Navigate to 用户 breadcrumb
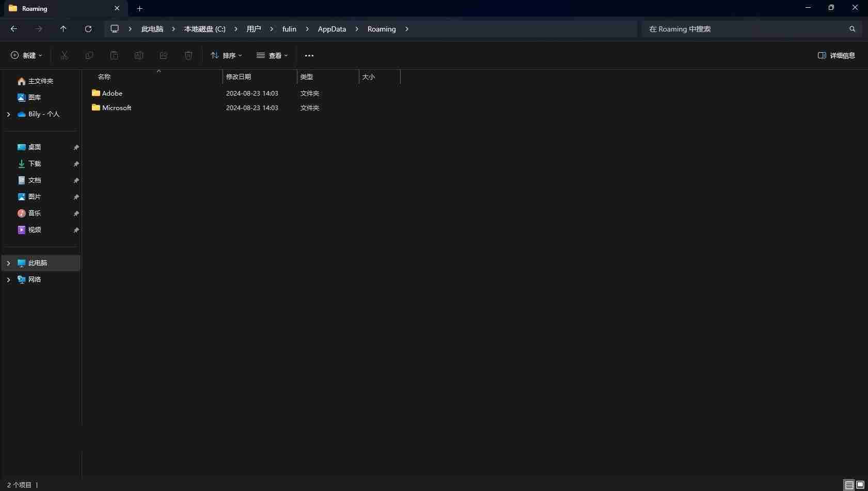 254,29
